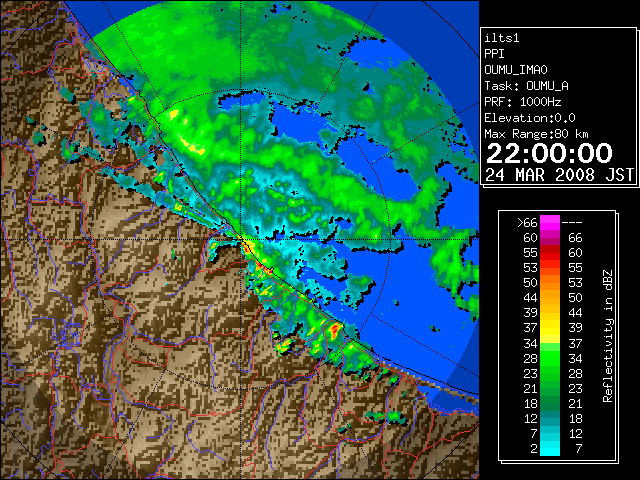Pick the orange 50–53 dBZ swatch
The width and height of the screenshot is (640, 480).
point(550,283)
